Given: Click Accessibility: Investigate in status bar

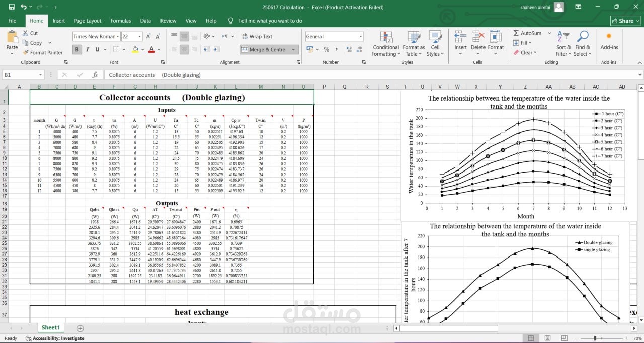Looking at the screenshot, I should coord(54,338).
